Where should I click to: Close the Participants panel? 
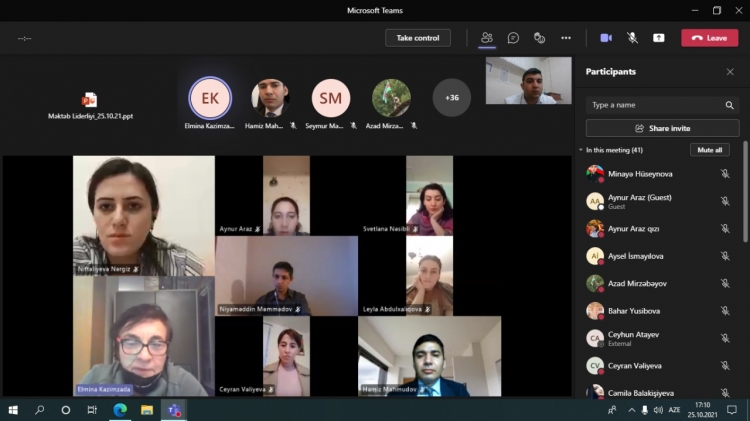point(730,72)
